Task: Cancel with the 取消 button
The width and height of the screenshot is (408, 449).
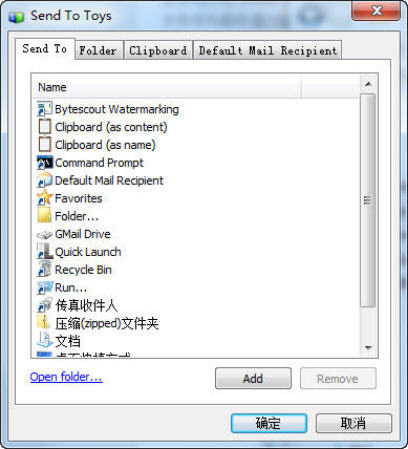Action: pyautogui.click(x=354, y=423)
